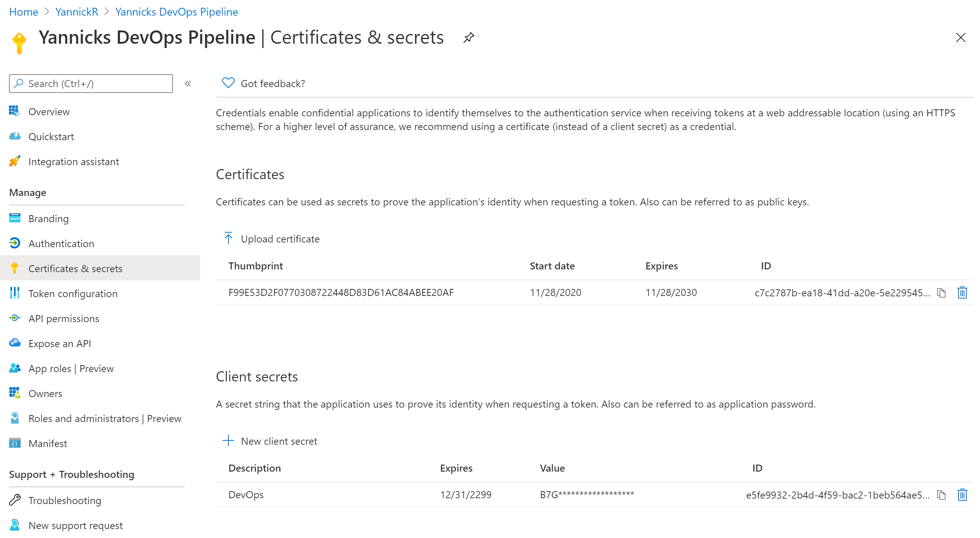Screen dimensions: 980x538
Task: Open the Overview menu item
Action: (x=49, y=112)
